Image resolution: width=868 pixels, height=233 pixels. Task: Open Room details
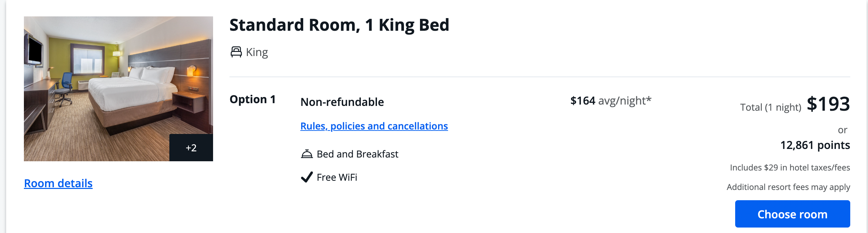58,183
